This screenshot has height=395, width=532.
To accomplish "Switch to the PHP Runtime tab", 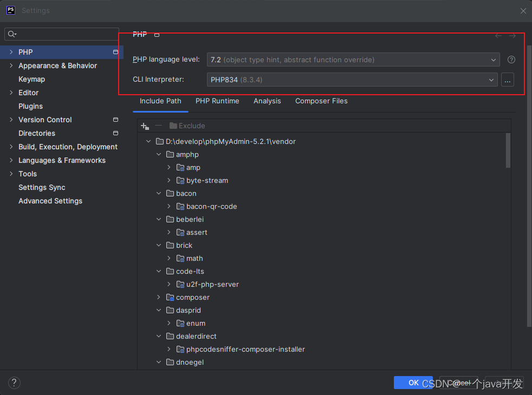I will [x=217, y=101].
